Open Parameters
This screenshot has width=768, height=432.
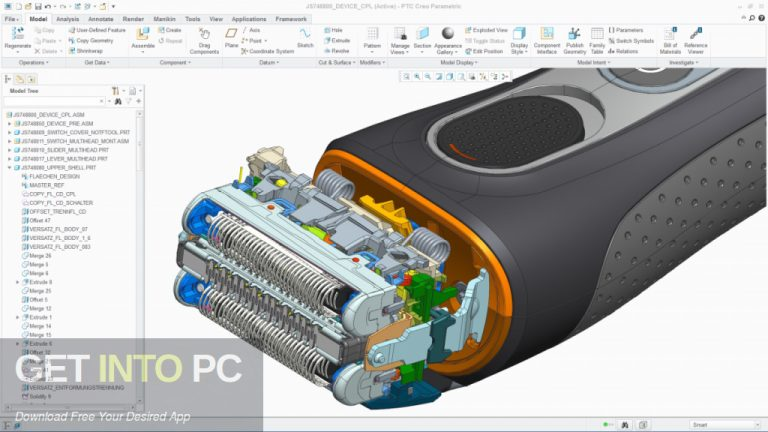coord(625,30)
